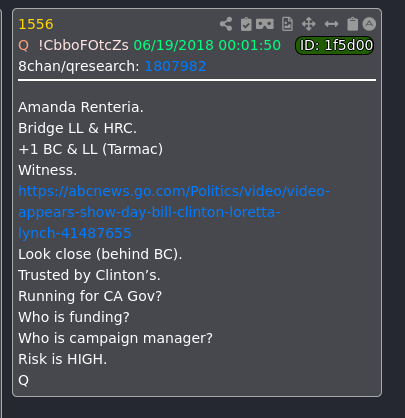This screenshot has height=418, width=405.
Task: Click the clipboard checkmark icon
Action: point(246,24)
